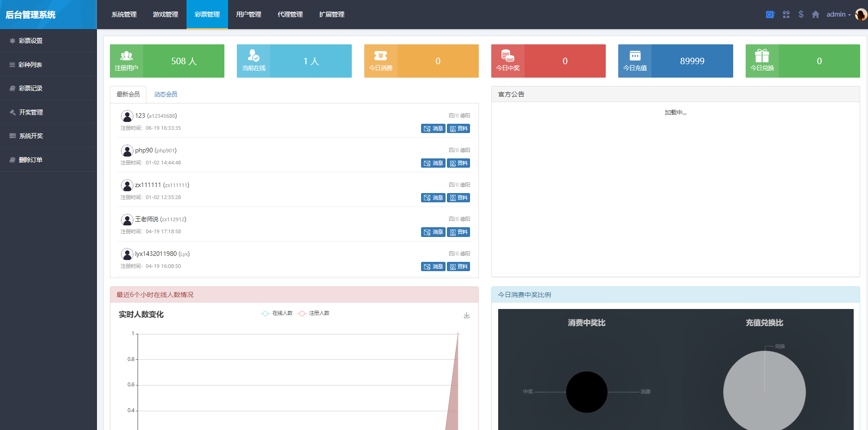
Task: Click the dollar sign icon in header
Action: [x=801, y=14]
